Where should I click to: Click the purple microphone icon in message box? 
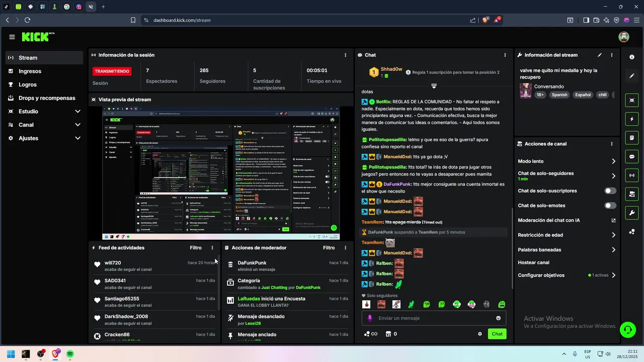[370, 318]
